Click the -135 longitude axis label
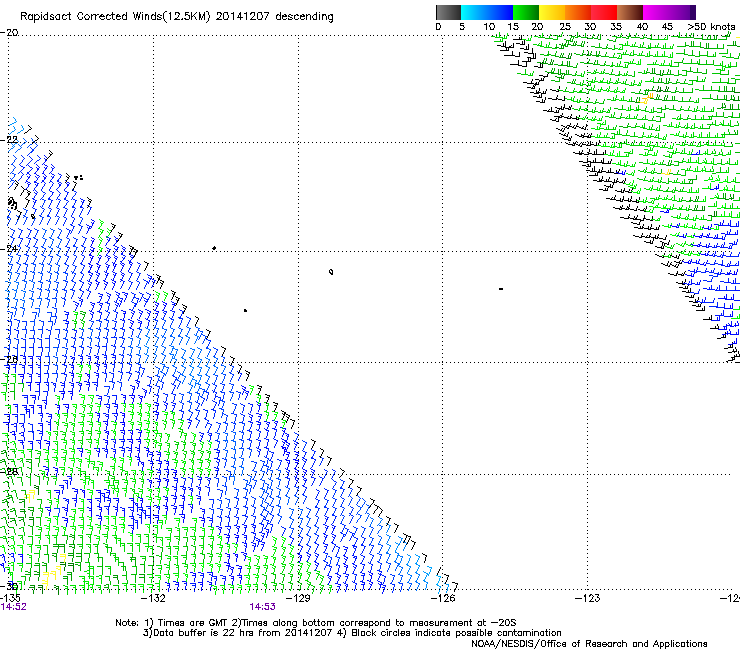Viewport: 740px width, 650px height. pos(10,598)
